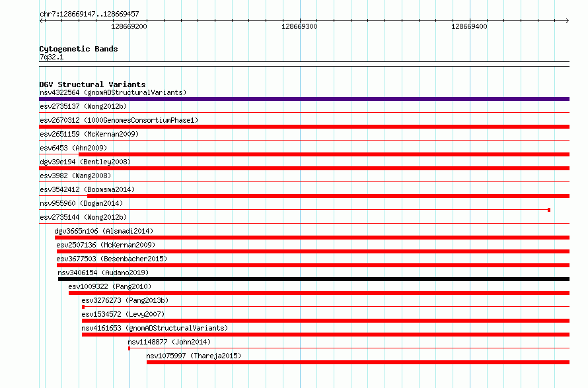Select the thin esv2735137 variant line
Image resolution: width=588 pixels, height=388 pixels.
(304, 112)
